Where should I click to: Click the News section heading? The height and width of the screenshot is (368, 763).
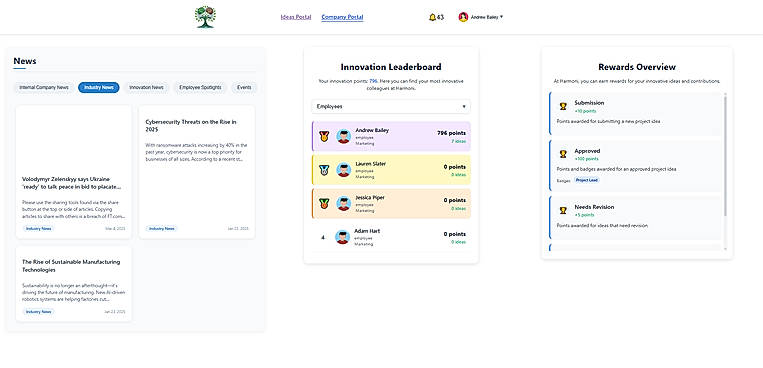click(x=25, y=61)
